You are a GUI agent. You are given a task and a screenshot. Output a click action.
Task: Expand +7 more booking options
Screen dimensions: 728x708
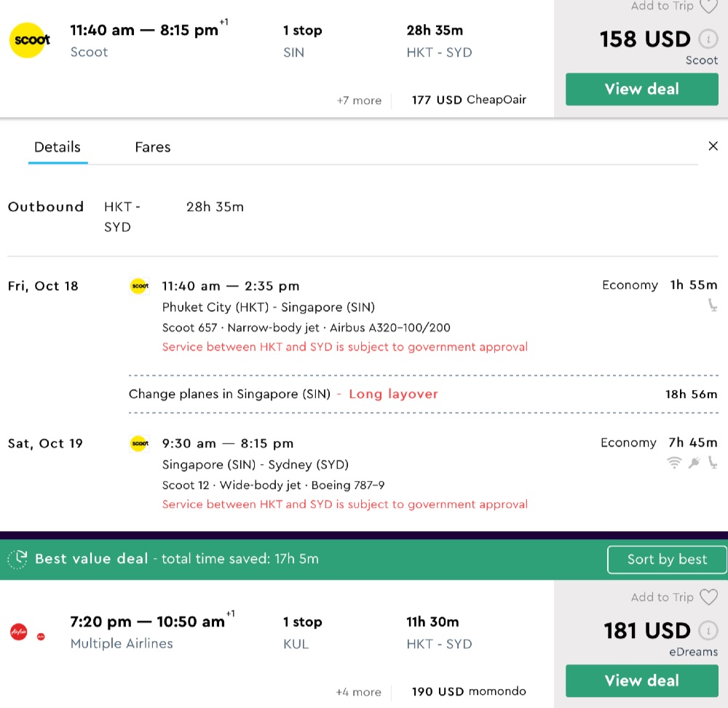(359, 100)
